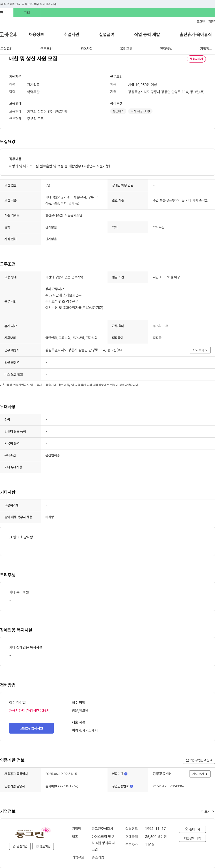Jump to 기업정보 section tab
The width and height of the screenshot is (215, 868).
pyautogui.click(x=206, y=49)
